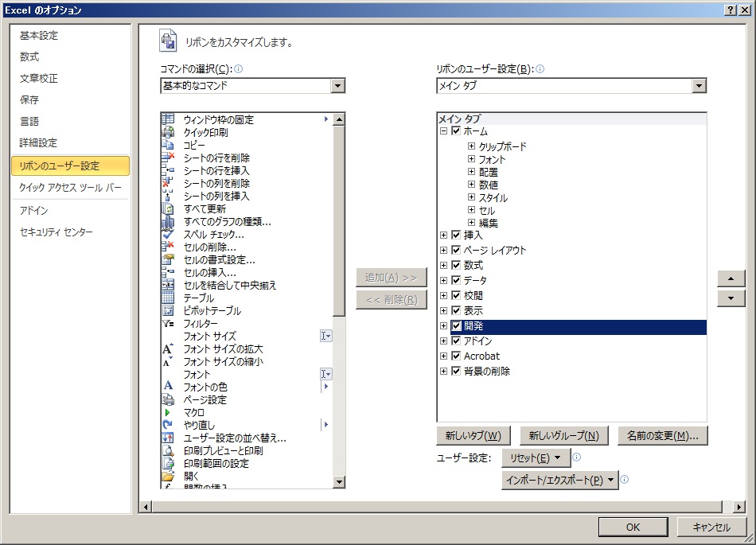Toggle the ページ レイアウト checkbox
The height and width of the screenshot is (545, 756).
(456, 250)
